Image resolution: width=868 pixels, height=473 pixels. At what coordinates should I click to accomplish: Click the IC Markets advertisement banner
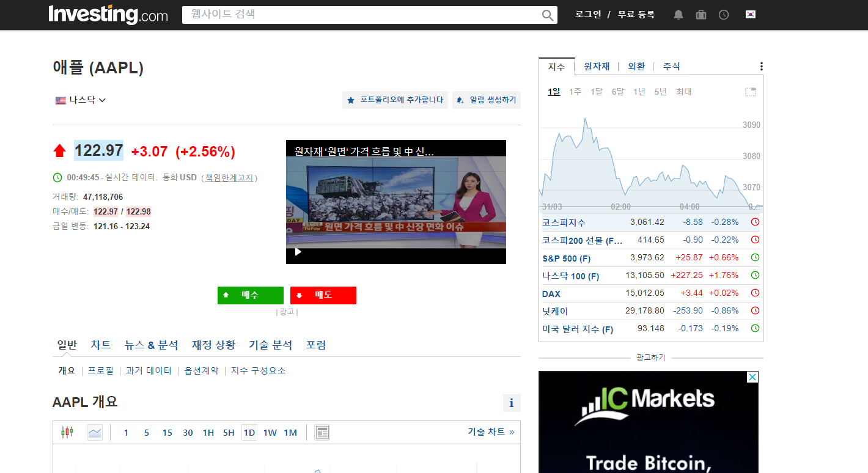(x=648, y=422)
